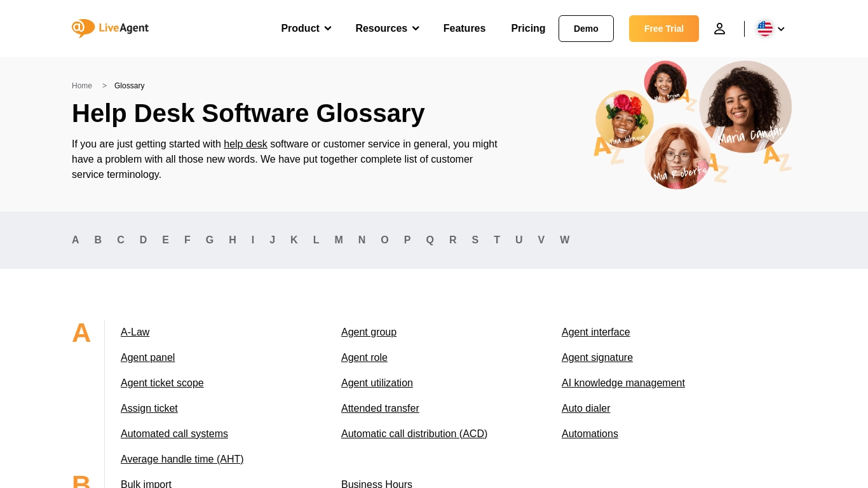Image resolution: width=868 pixels, height=488 pixels.
Task: Open the language selector chevron
Action: pos(781,29)
